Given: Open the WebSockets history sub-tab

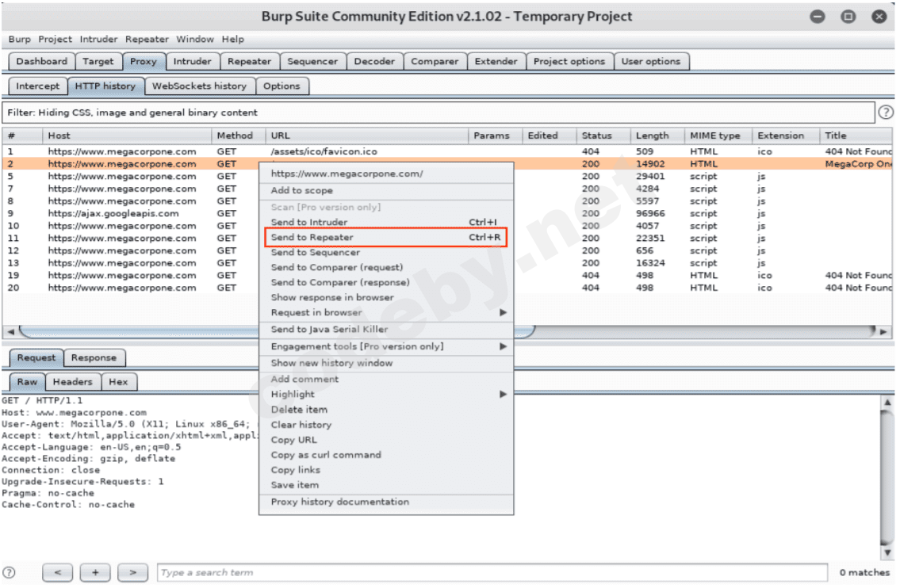Looking at the screenshot, I should [x=199, y=86].
